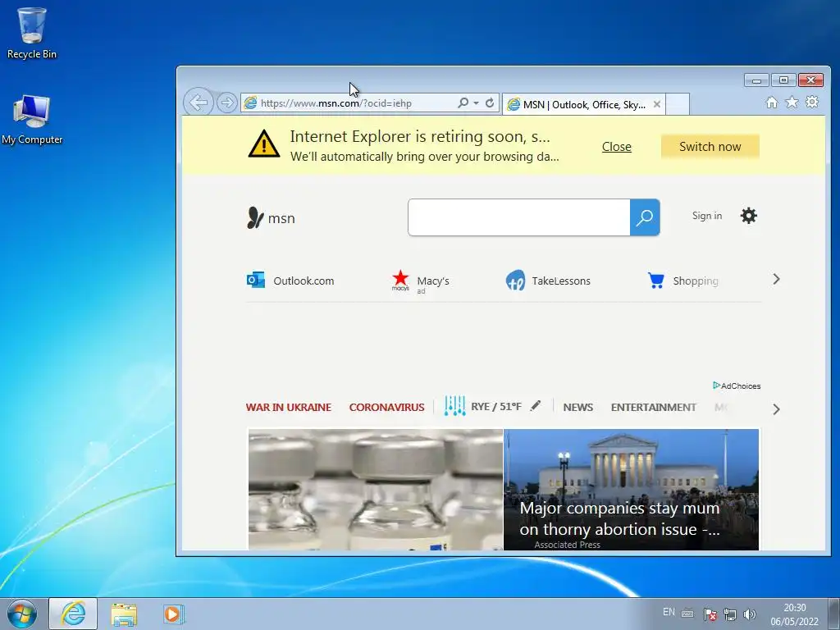
Task: Click the blue search magnifier button
Action: (x=645, y=217)
